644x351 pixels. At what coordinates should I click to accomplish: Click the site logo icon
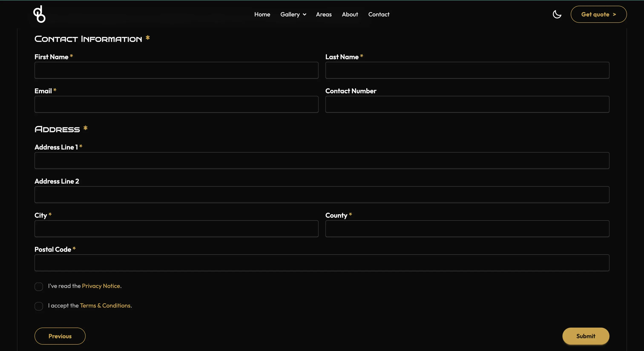coord(39,14)
